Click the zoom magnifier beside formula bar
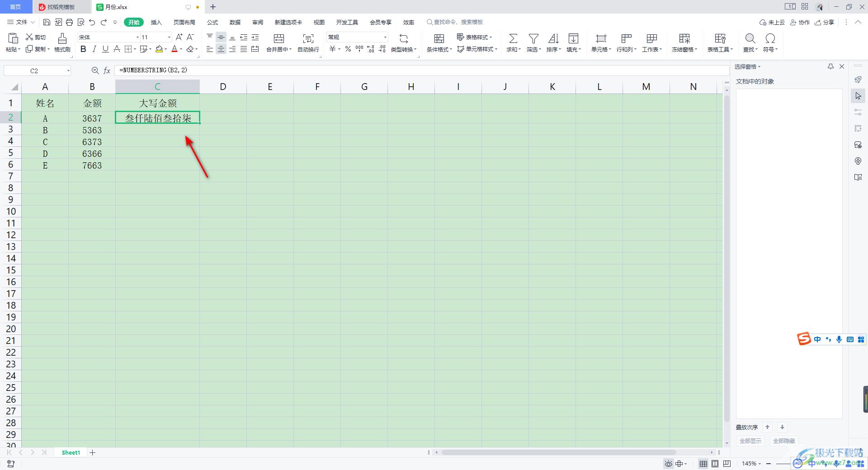The width and height of the screenshot is (868, 470). (x=95, y=70)
